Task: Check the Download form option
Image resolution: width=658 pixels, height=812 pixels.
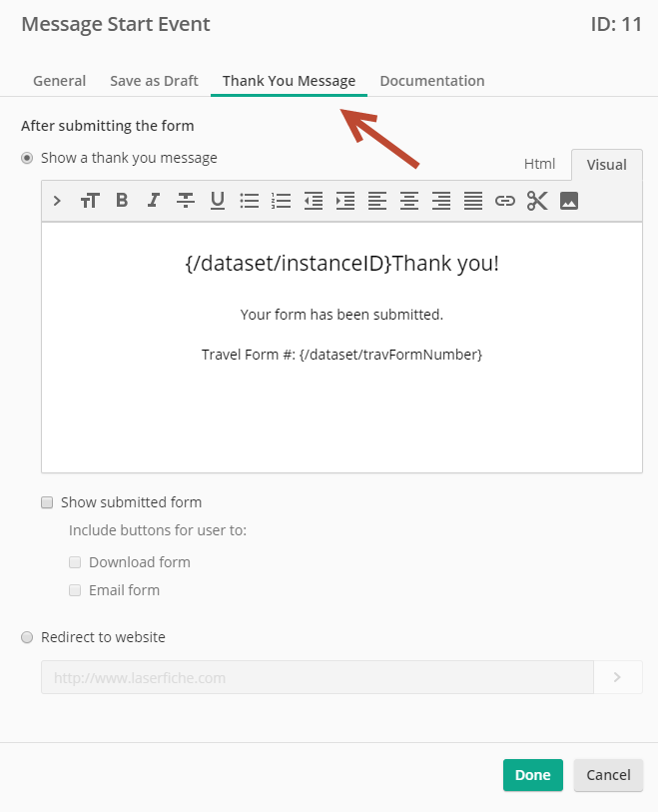Action: click(75, 562)
